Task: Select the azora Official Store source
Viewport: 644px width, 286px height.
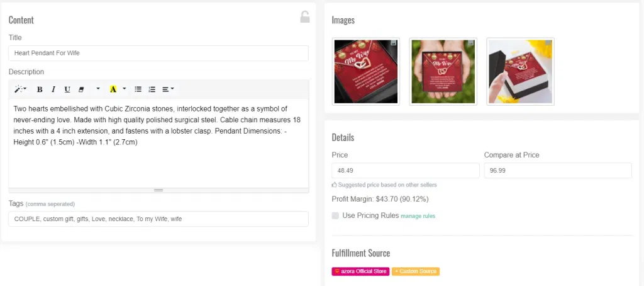Action: click(360, 272)
